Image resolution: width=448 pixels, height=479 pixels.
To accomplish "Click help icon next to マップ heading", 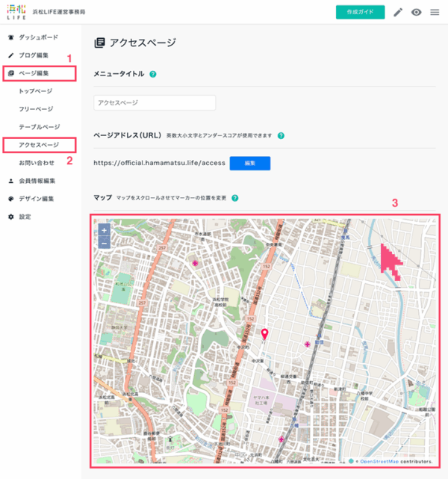I will pos(235,198).
